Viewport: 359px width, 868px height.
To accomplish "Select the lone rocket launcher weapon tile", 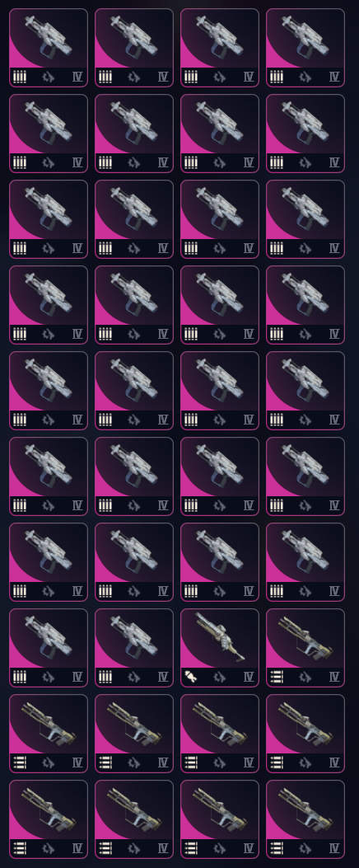I will point(220,648).
